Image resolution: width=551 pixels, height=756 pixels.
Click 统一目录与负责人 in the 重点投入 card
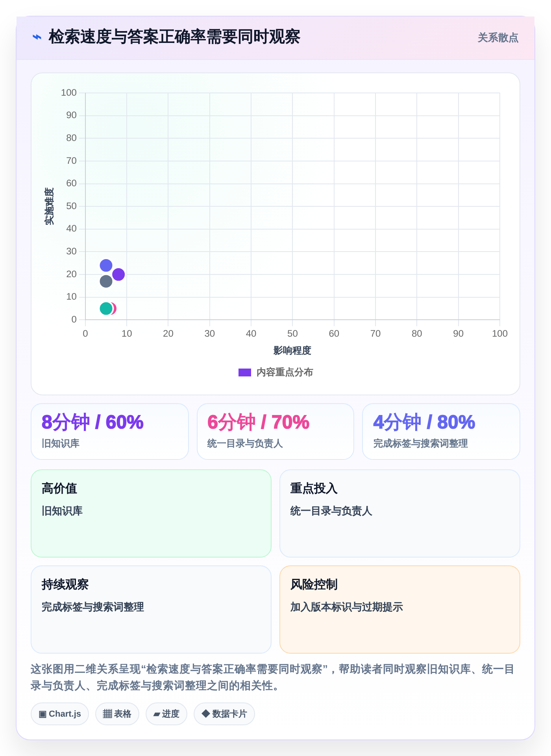click(x=331, y=511)
